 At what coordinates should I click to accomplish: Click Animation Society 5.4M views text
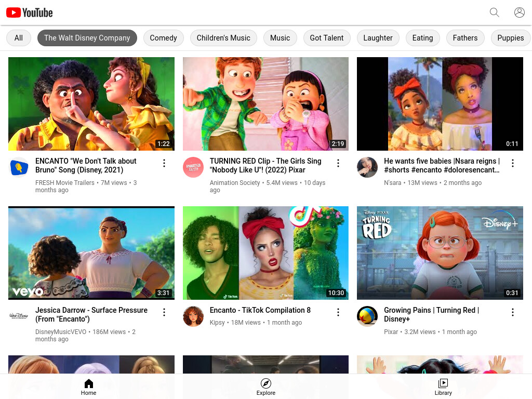268,187
